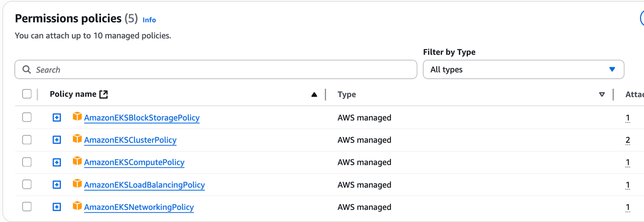
Task: Click the Filter by Type label
Action: pos(449,52)
